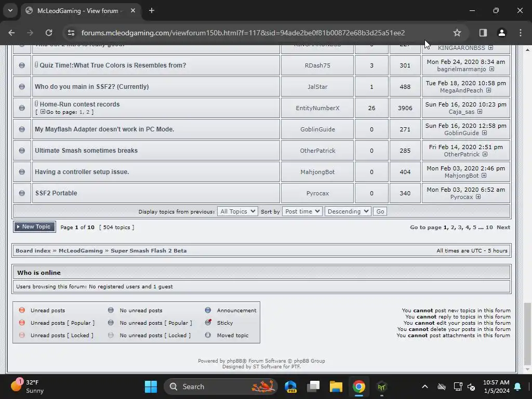
Task: Click the status icon for Ultimate Smash sometimes breaks
Action: (22, 151)
